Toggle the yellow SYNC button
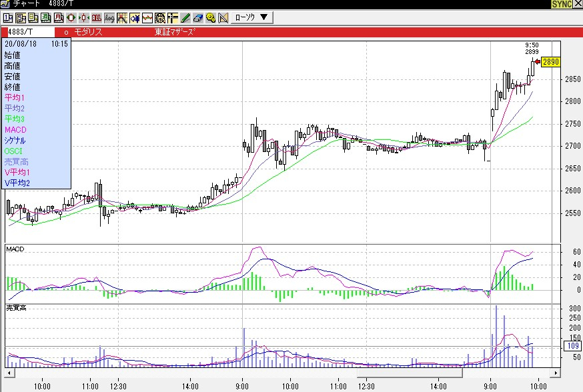The width and height of the screenshot is (583, 392). tap(560, 5)
